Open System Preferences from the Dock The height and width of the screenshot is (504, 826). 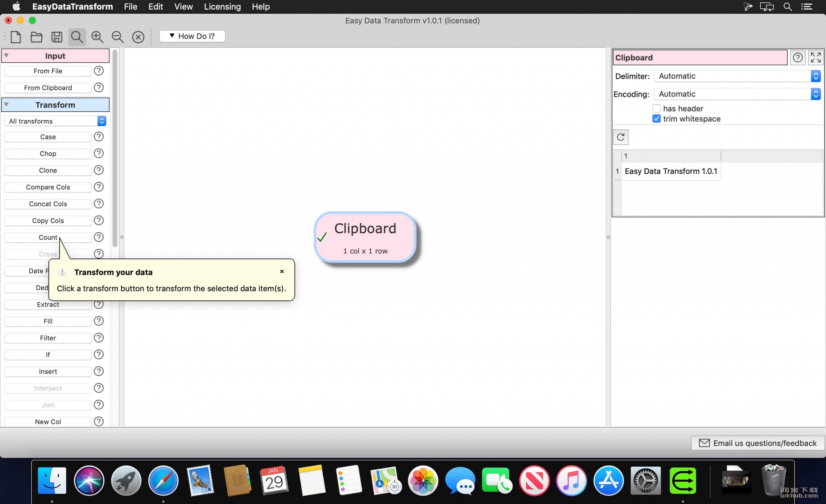(645, 480)
